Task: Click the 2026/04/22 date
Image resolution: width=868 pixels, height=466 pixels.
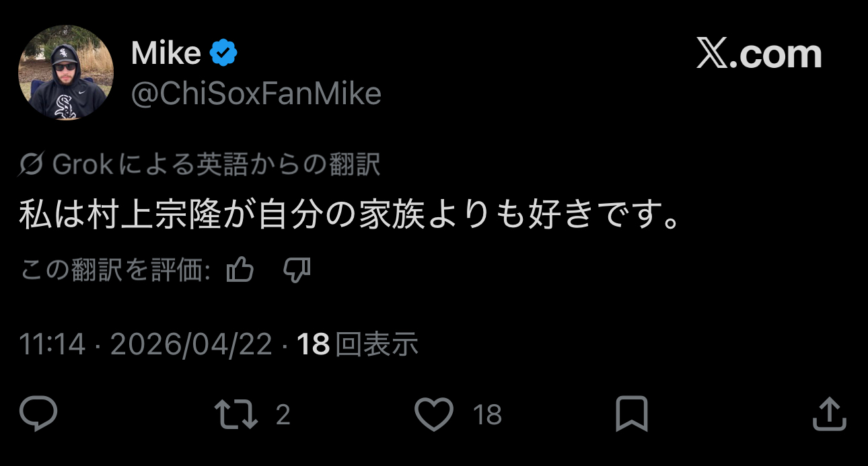Action: coord(191,345)
